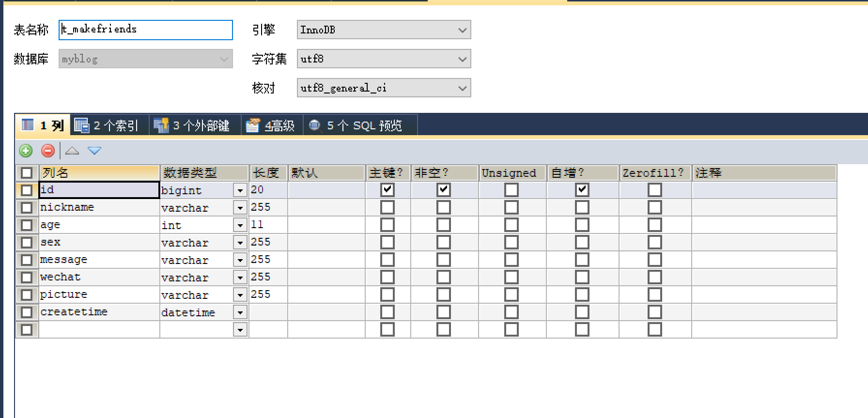
Task: Open the 引擎 InnoDB dropdown
Action: point(384,30)
